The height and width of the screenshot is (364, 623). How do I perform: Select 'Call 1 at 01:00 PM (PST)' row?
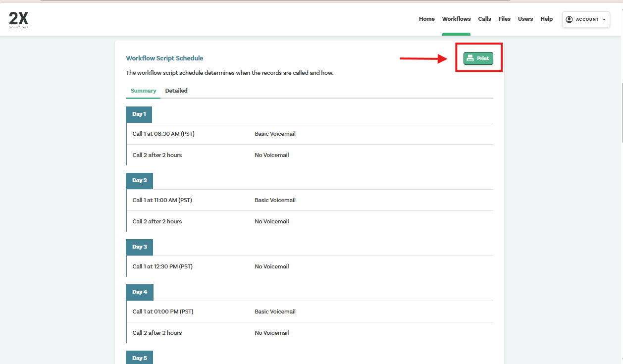[310, 312]
